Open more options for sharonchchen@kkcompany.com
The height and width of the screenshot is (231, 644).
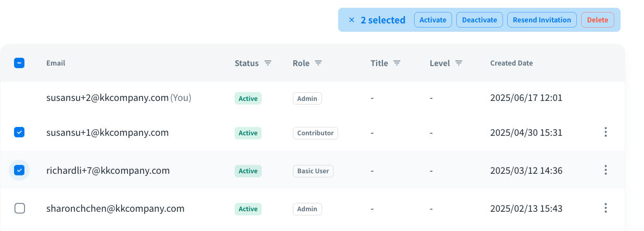[x=606, y=208]
